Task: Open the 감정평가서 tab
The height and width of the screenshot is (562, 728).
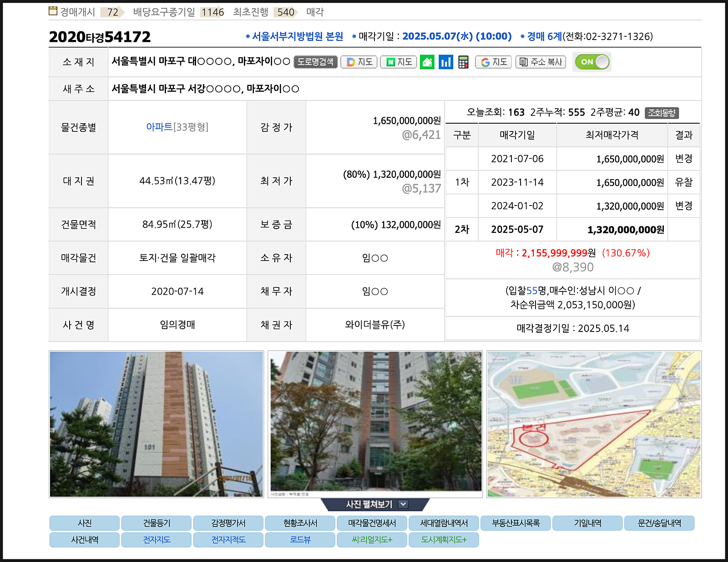Action: tap(228, 523)
